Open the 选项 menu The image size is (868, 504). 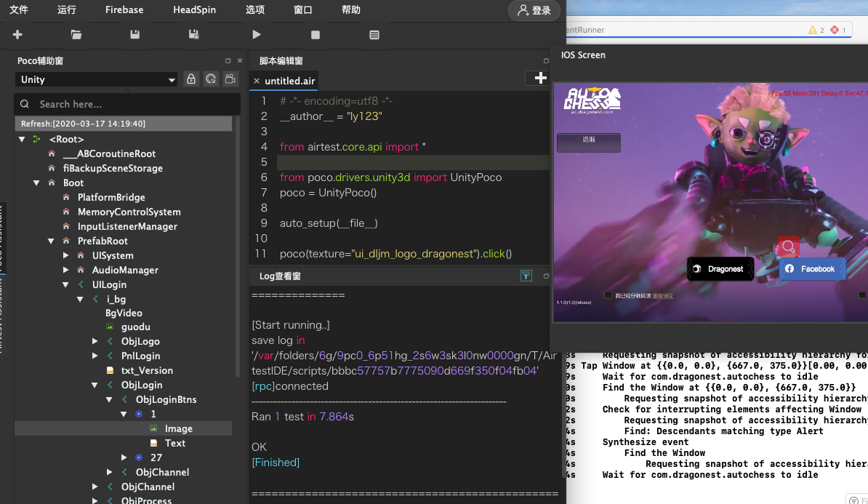[255, 10]
